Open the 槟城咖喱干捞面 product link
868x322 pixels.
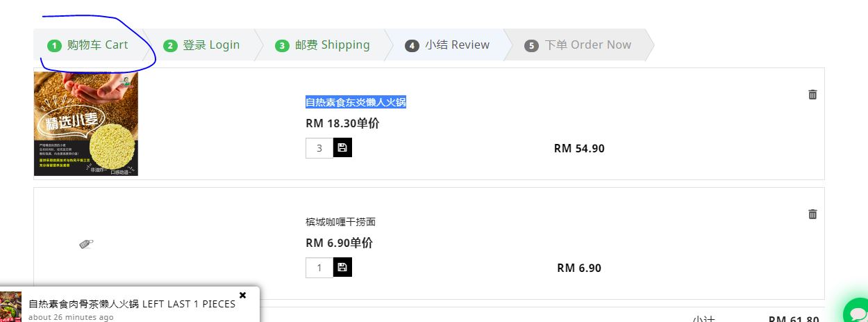340,222
